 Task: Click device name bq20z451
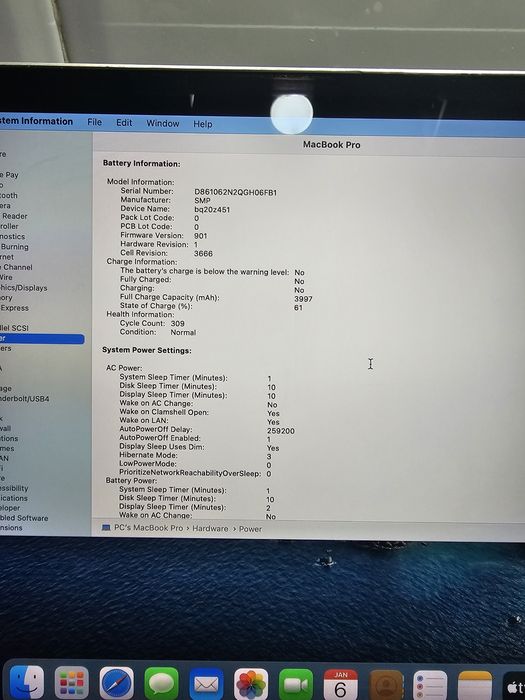click(x=212, y=209)
